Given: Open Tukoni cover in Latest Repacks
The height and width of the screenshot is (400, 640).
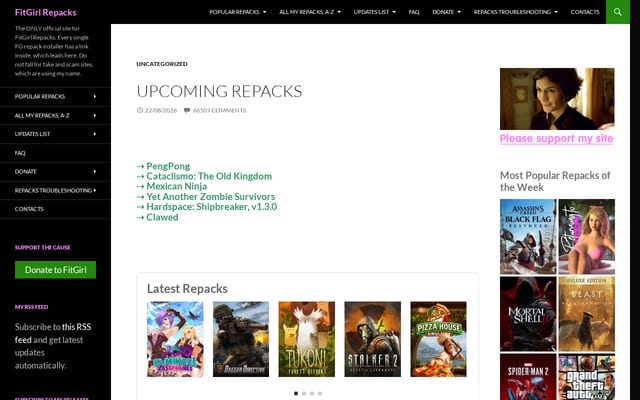Looking at the screenshot, I should [x=307, y=339].
